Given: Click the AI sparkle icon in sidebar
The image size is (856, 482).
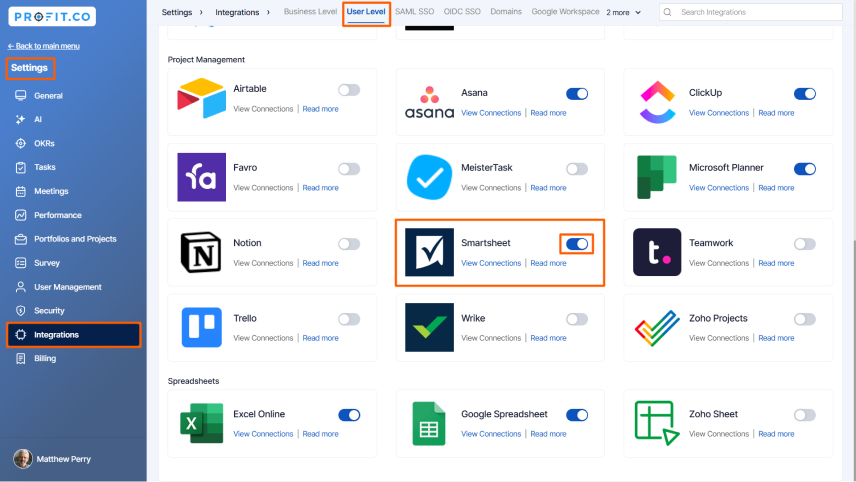Looking at the screenshot, I should pos(21,120).
